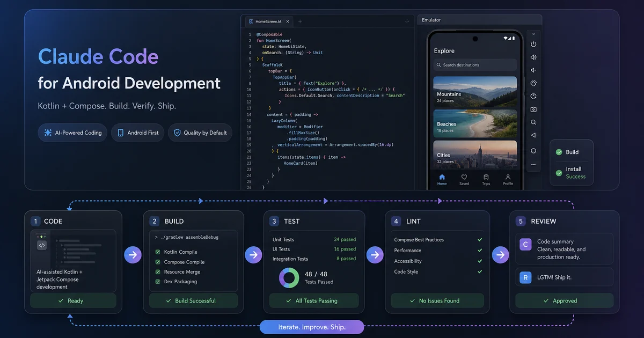The height and width of the screenshot is (338, 644).
Task: Click the emulator power button icon
Action: point(533,45)
